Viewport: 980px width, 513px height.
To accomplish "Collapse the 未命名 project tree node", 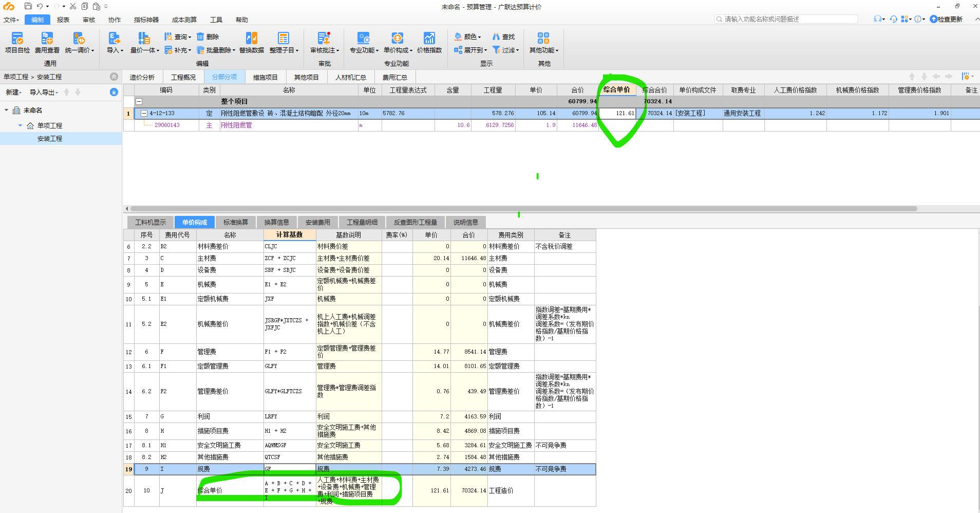I will (x=7, y=110).
